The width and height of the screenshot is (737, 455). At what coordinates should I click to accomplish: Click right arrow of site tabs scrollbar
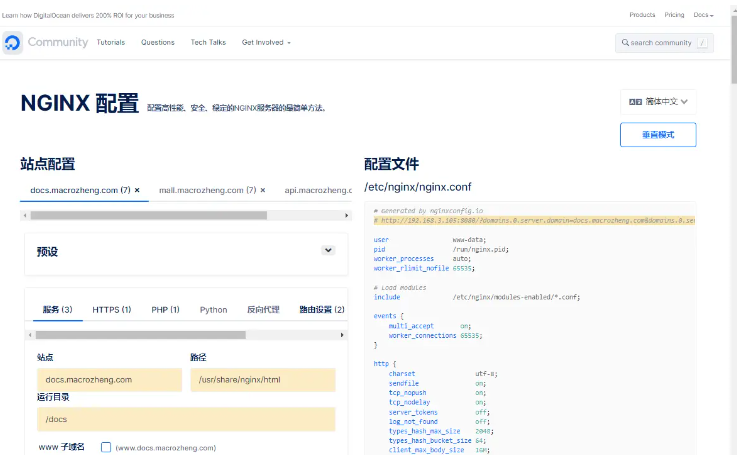(x=347, y=215)
